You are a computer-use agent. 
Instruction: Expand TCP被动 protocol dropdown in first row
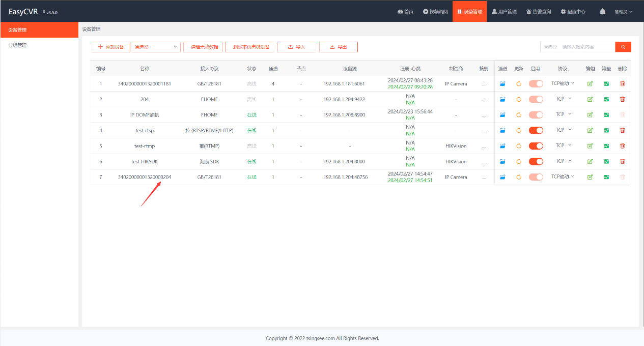pos(563,83)
